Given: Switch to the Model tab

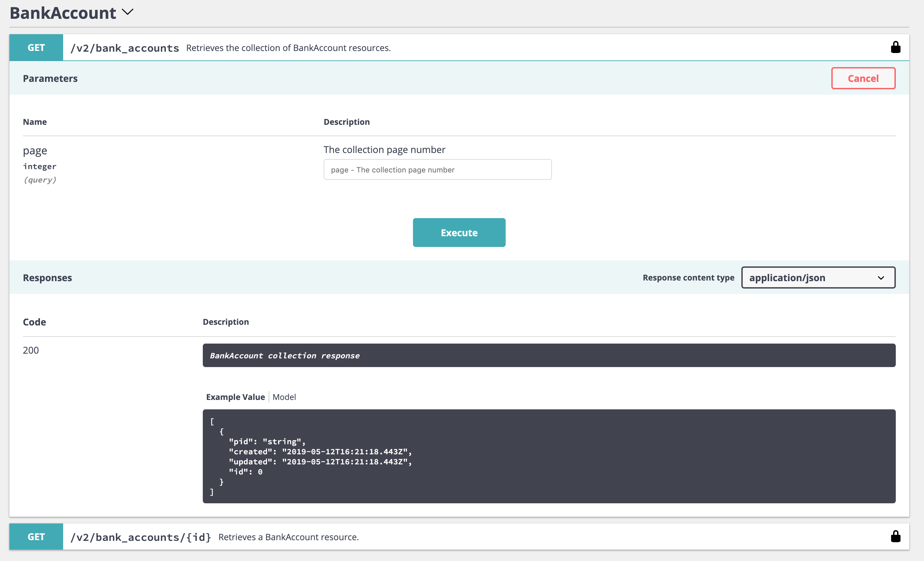Looking at the screenshot, I should tap(284, 397).
